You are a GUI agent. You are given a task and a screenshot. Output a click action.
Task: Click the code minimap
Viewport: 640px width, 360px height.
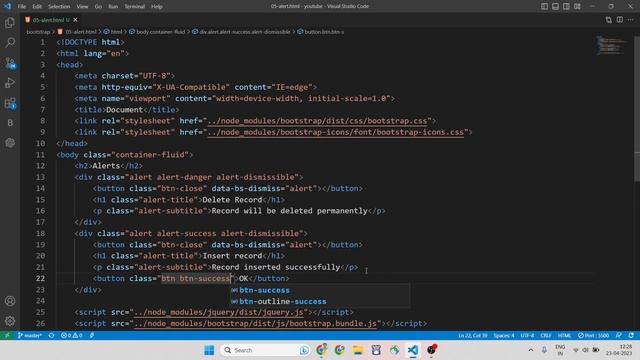point(611,45)
